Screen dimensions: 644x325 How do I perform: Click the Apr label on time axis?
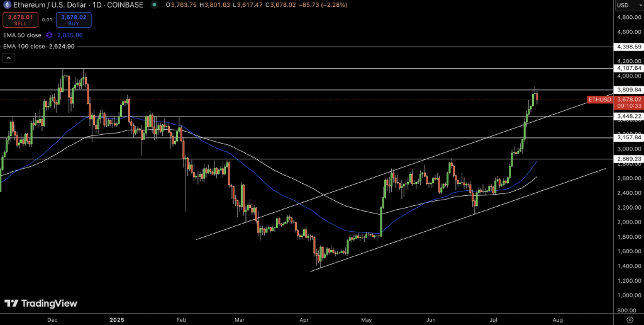point(304,320)
